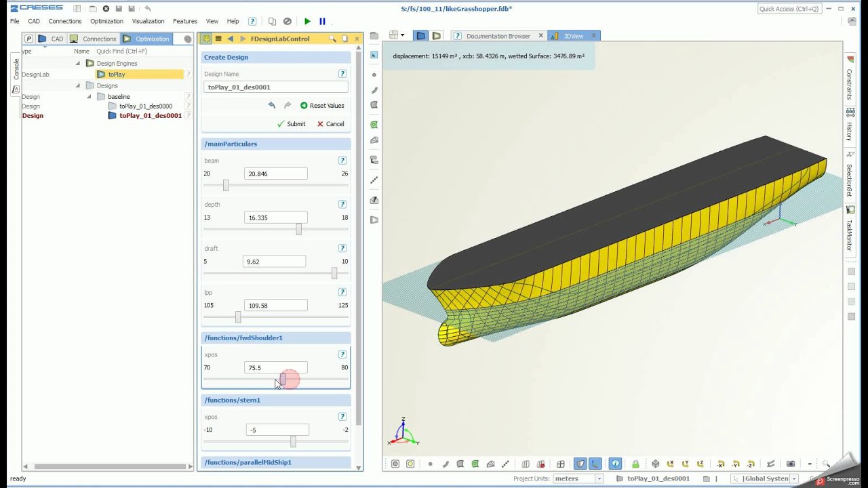Viewport: 868px width, 488px height.
Task: Toggle the highlighted shield icon in bottom toolbar
Action: click(x=580, y=464)
